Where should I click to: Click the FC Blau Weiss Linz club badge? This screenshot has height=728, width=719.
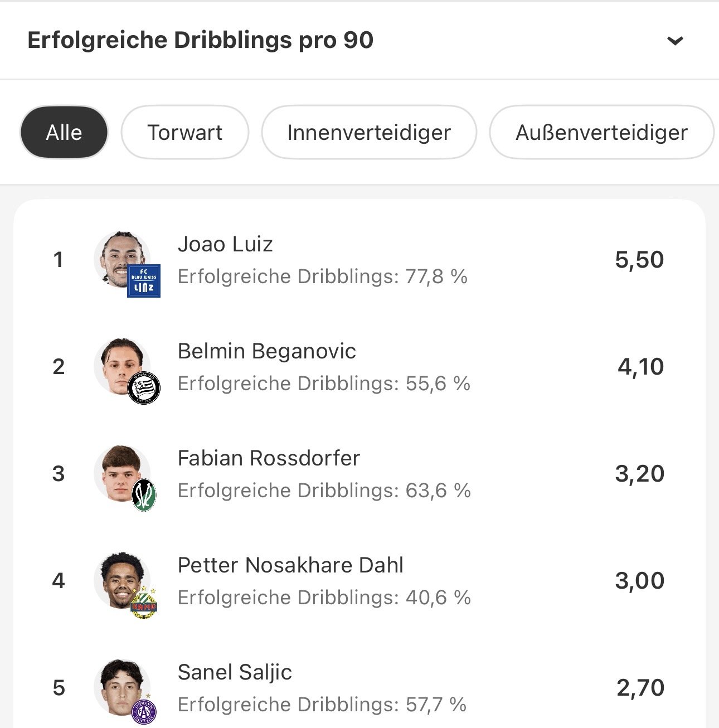[x=144, y=280]
